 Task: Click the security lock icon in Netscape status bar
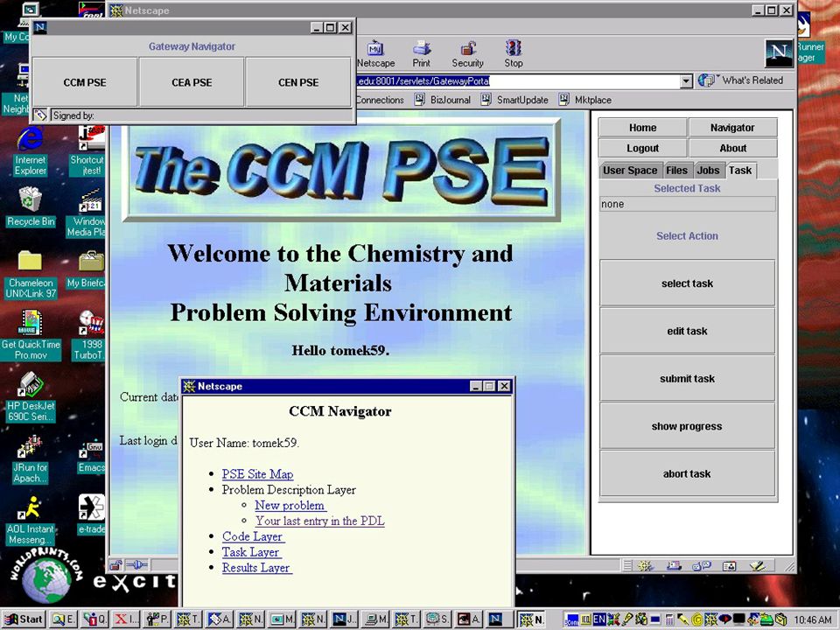point(115,564)
